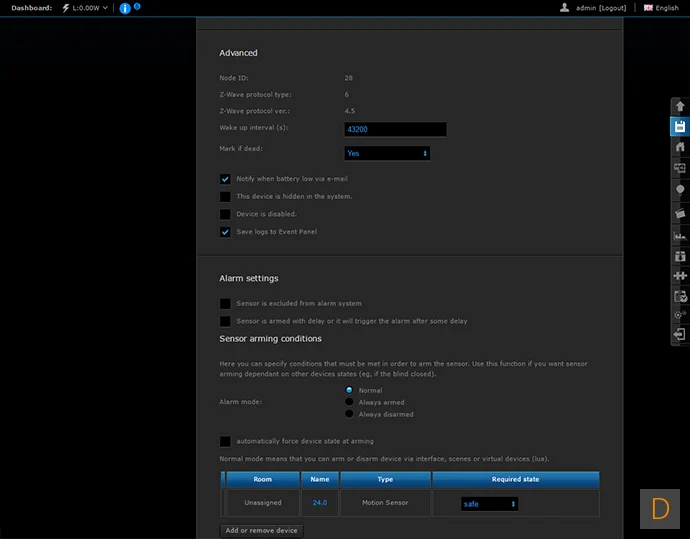The width and height of the screenshot is (690, 539).
Task: Click the Required state column header
Action: [515, 480]
